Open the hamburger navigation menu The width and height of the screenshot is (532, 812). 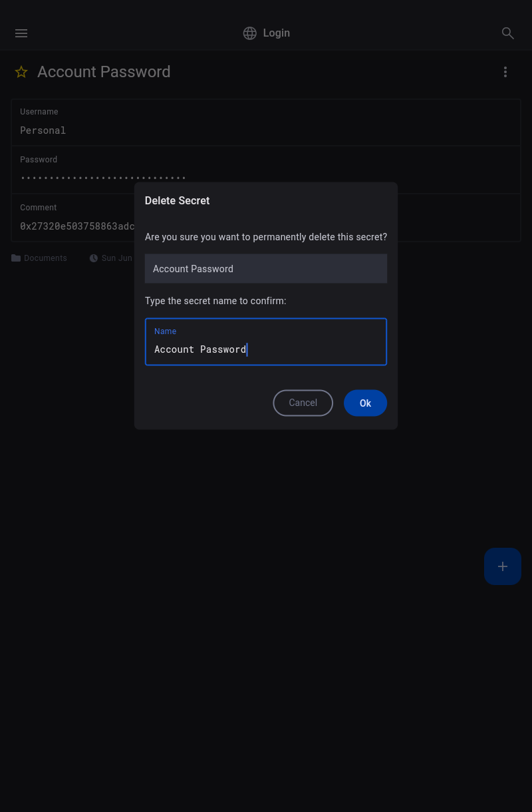click(21, 33)
